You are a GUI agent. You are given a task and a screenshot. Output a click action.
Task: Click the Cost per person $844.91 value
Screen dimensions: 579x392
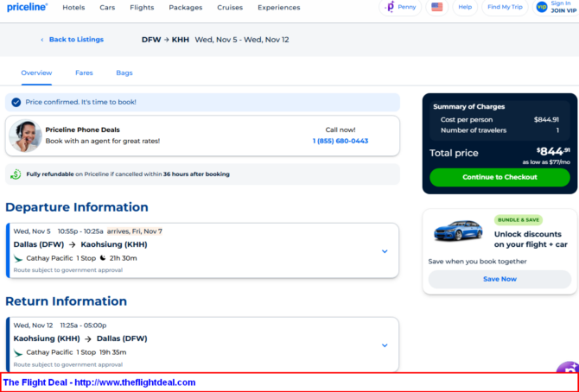546,120
